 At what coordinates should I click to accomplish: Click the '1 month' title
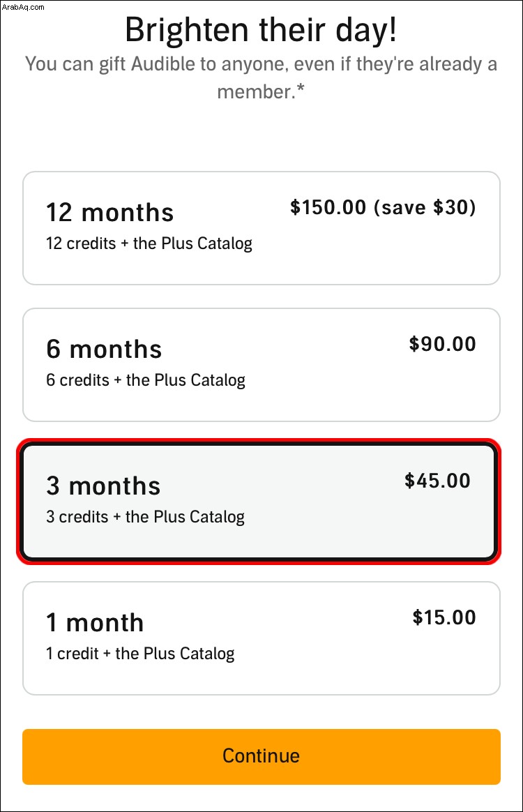[95, 622]
